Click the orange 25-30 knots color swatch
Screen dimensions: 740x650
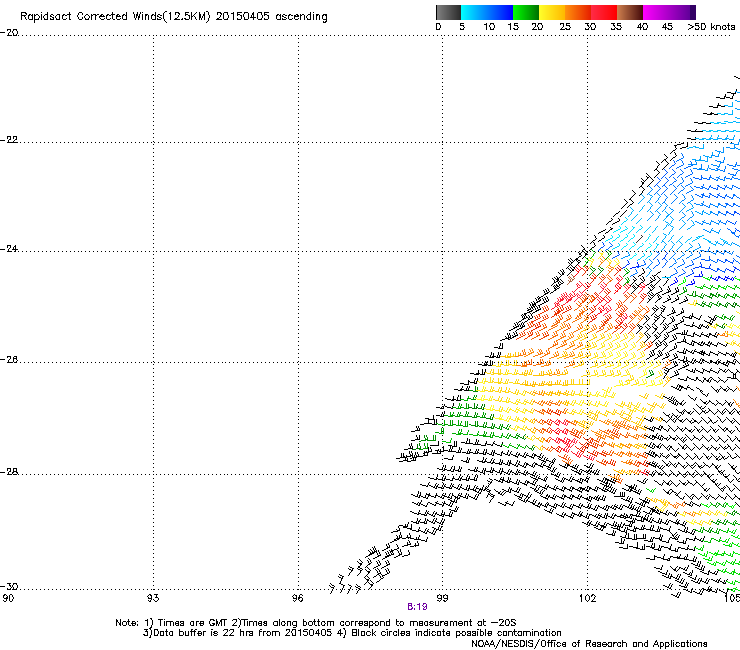[x=578, y=12]
